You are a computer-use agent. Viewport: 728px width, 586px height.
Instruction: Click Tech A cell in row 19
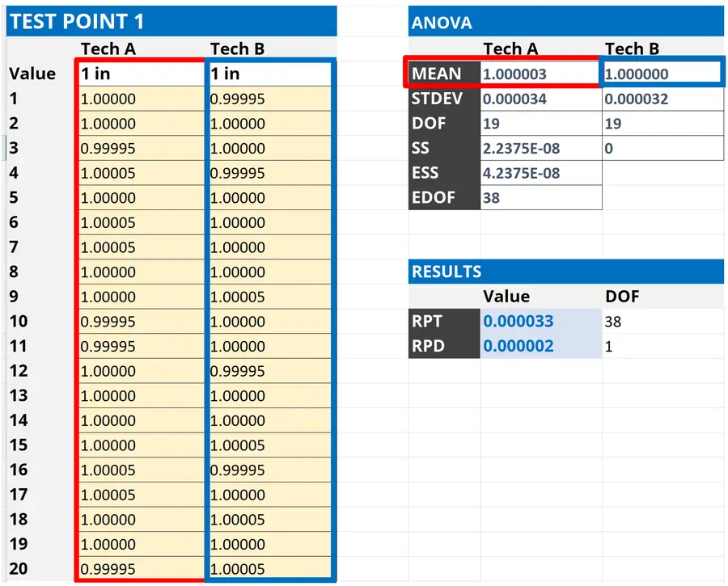click(141, 544)
